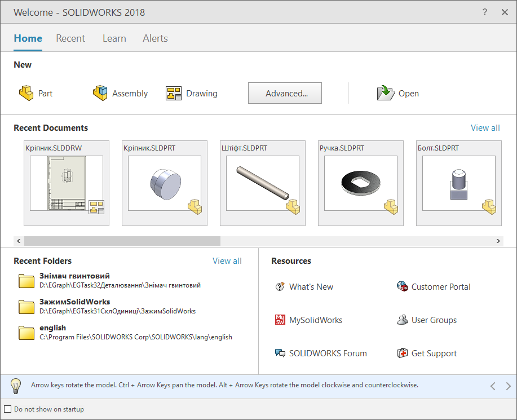The width and height of the screenshot is (517, 420).
Task: Show previous tip with left chevron
Action: [x=493, y=386]
